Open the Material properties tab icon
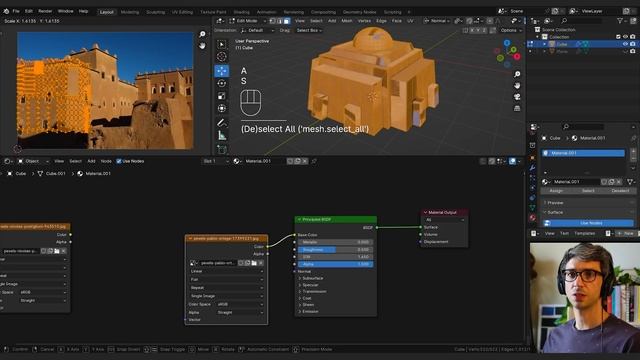 click(532, 218)
